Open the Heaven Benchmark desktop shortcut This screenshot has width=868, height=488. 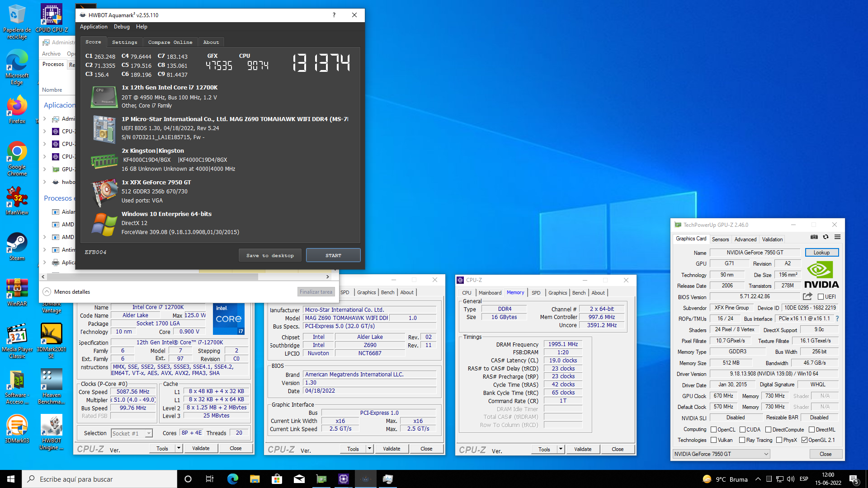click(x=51, y=386)
